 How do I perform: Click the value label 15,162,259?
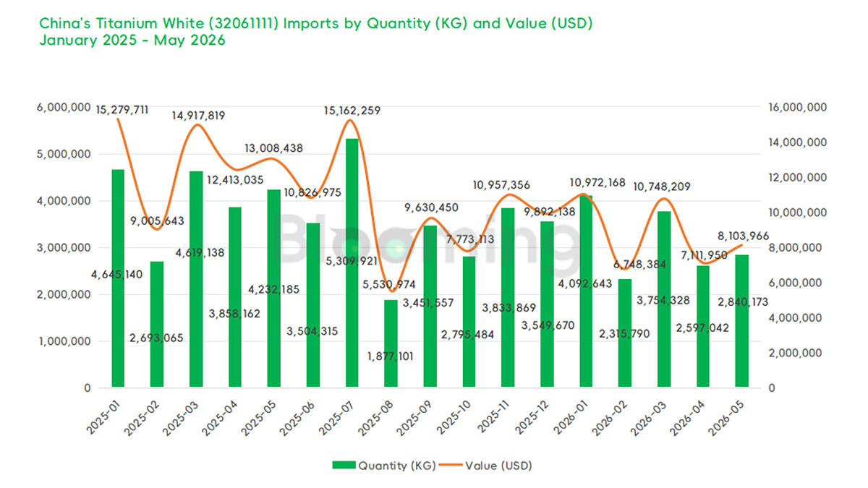pyautogui.click(x=352, y=111)
